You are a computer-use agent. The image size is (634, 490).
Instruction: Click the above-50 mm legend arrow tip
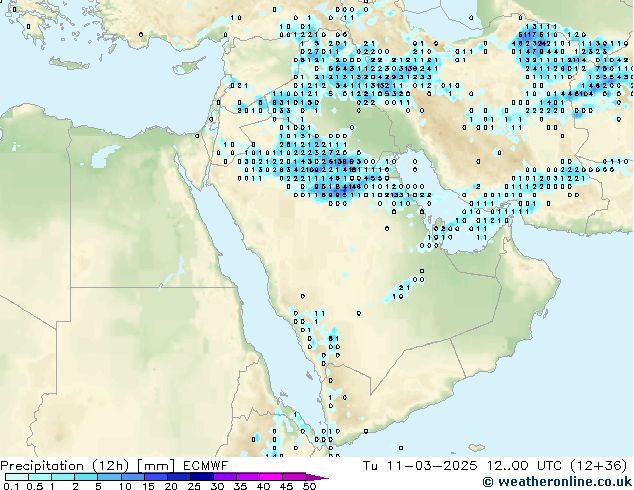point(317,477)
